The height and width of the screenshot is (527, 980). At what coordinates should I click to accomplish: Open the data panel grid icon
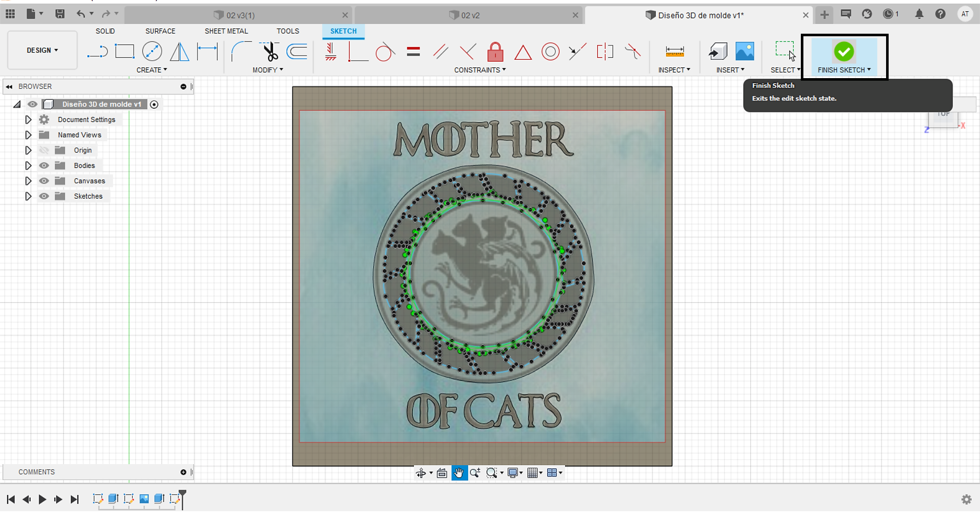10,14
